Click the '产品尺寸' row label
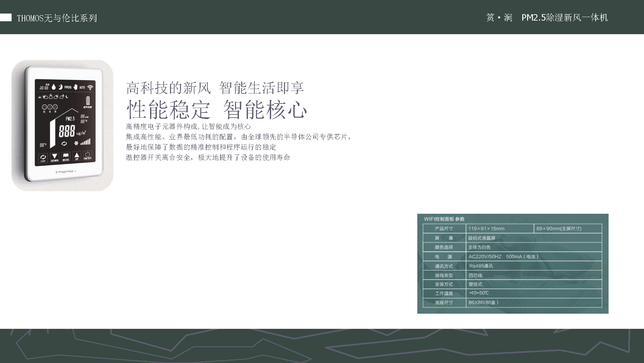The height and width of the screenshot is (363, 644). [444, 229]
